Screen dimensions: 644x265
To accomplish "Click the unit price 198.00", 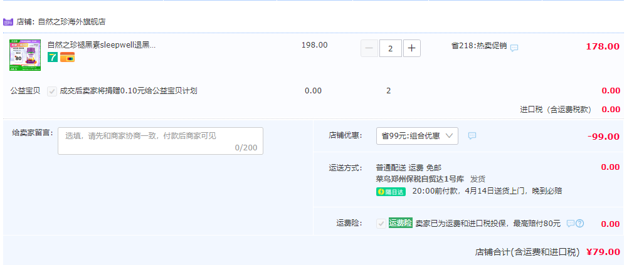I will [315, 45].
